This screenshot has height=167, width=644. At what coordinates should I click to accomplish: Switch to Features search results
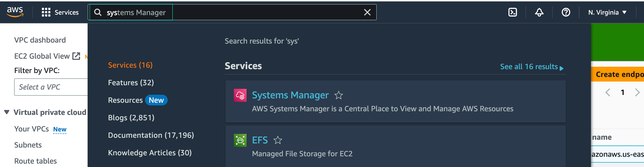[131, 83]
